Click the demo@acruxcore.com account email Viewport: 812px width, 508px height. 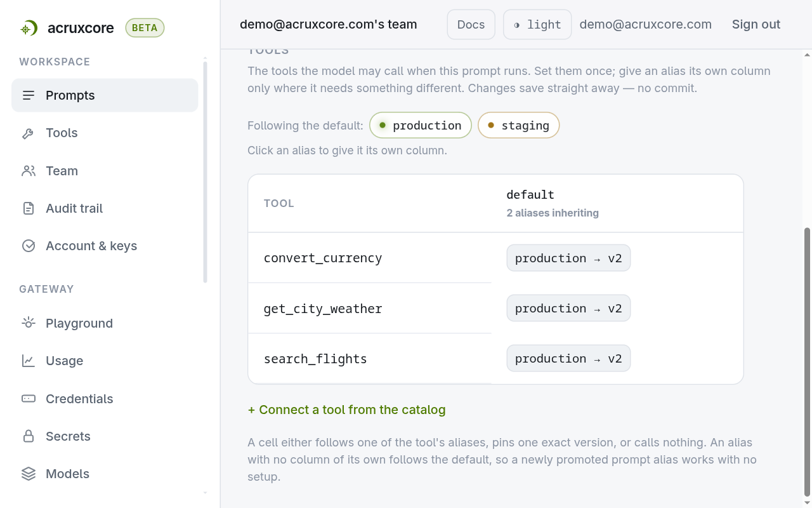[x=645, y=25]
